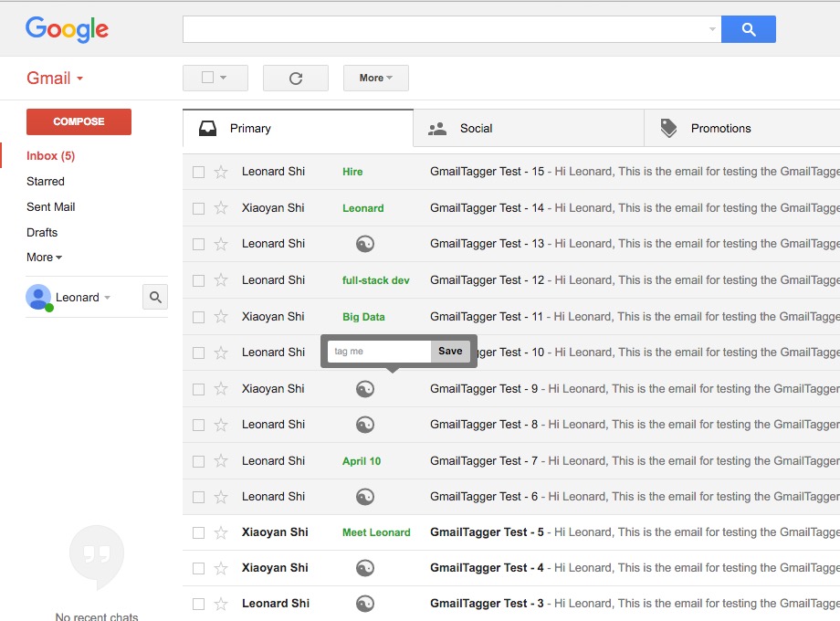The image size is (840, 621).
Task: Star the GmailTagger Test - 14 email
Action: [221, 208]
